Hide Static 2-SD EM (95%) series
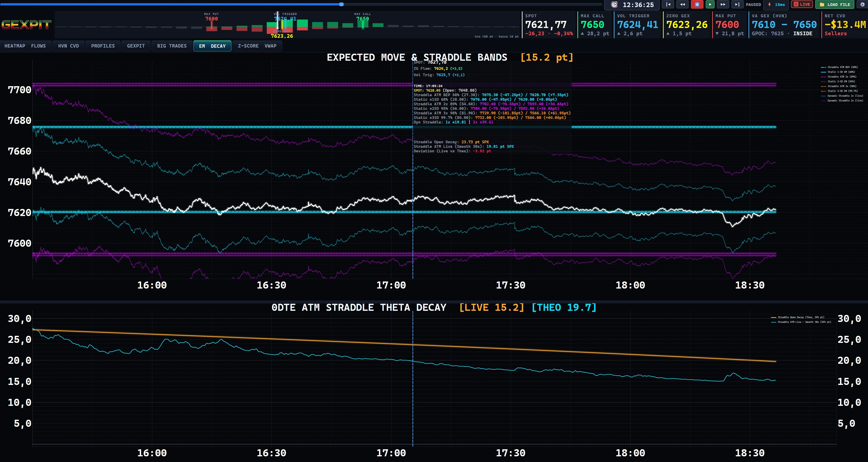This screenshot has width=868, height=462. pyautogui.click(x=838, y=81)
